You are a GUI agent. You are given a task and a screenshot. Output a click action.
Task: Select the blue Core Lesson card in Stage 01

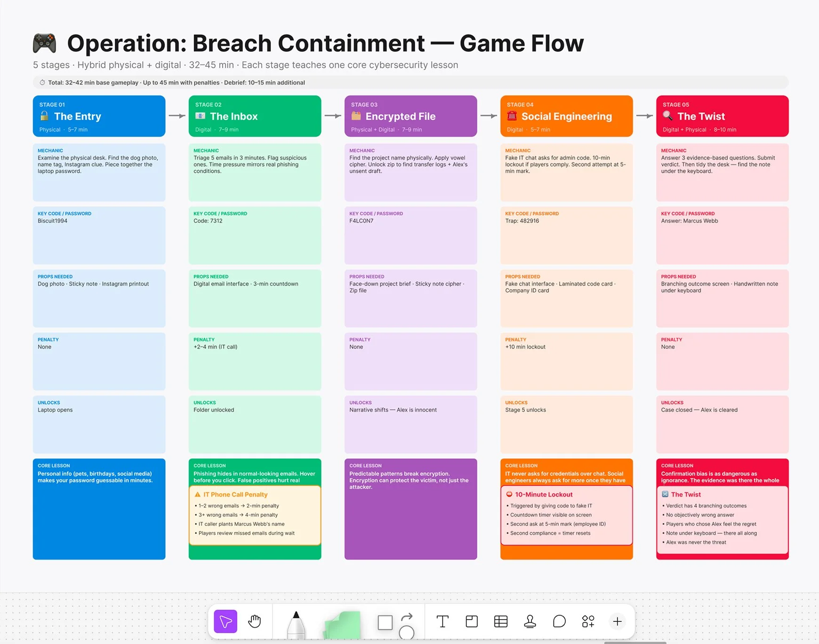[99, 509]
